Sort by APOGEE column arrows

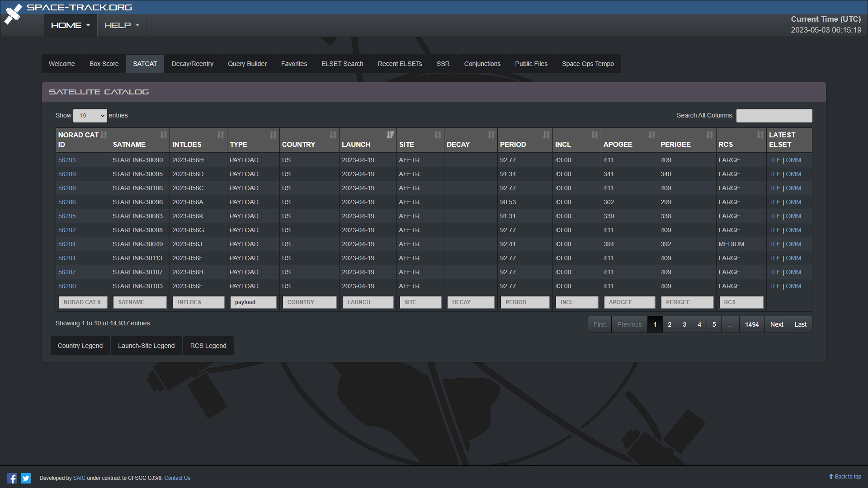tap(652, 135)
